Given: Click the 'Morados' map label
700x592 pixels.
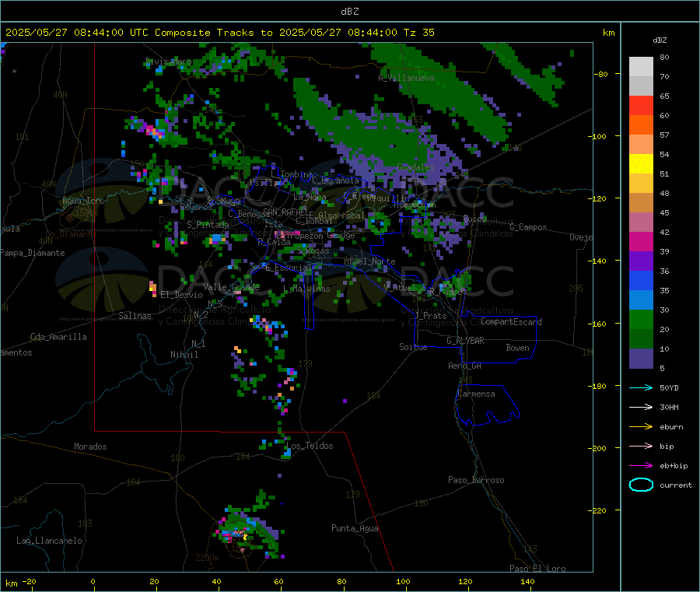Looking at the screenshot, I should (90, 447).
